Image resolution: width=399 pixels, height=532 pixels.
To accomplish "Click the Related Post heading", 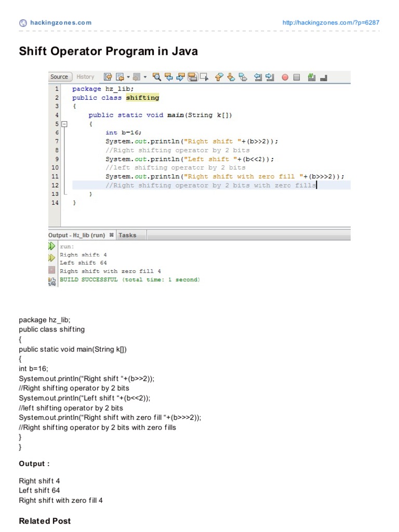I will (x=45, y=521).
